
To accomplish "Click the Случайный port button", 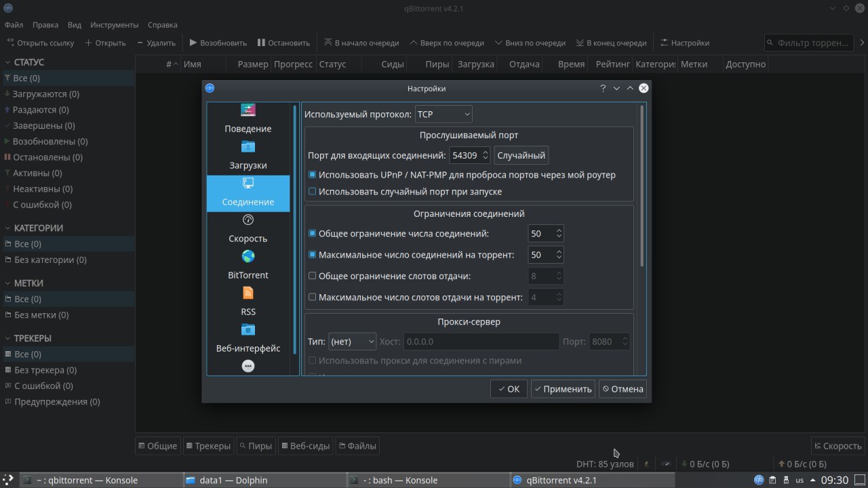I will 521,155.
